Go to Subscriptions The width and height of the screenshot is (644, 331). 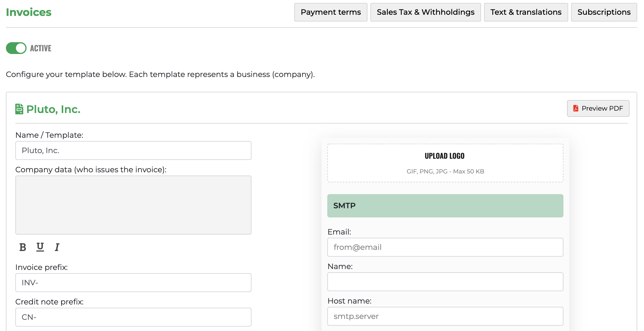(604, 12)
